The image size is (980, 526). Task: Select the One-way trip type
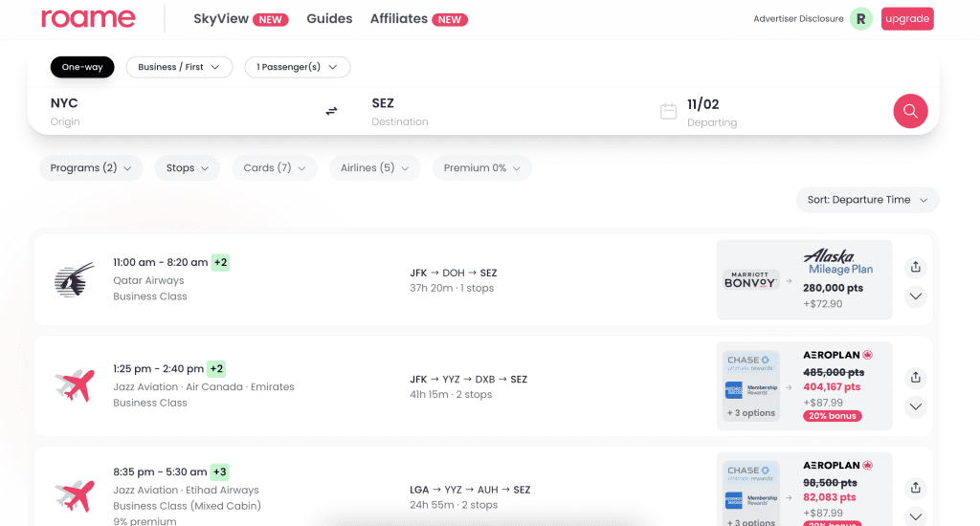82,67
